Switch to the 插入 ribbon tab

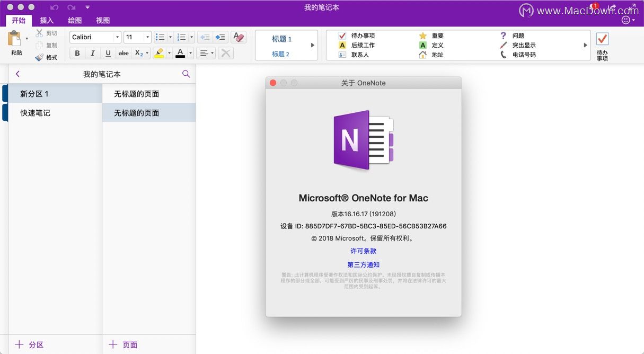click(47, 20)
